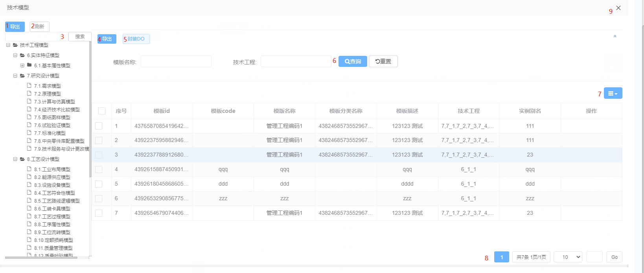Click file icon of 7.1.需求模型
The height and width of the screenshot is (273, 644).
point(29,86)
